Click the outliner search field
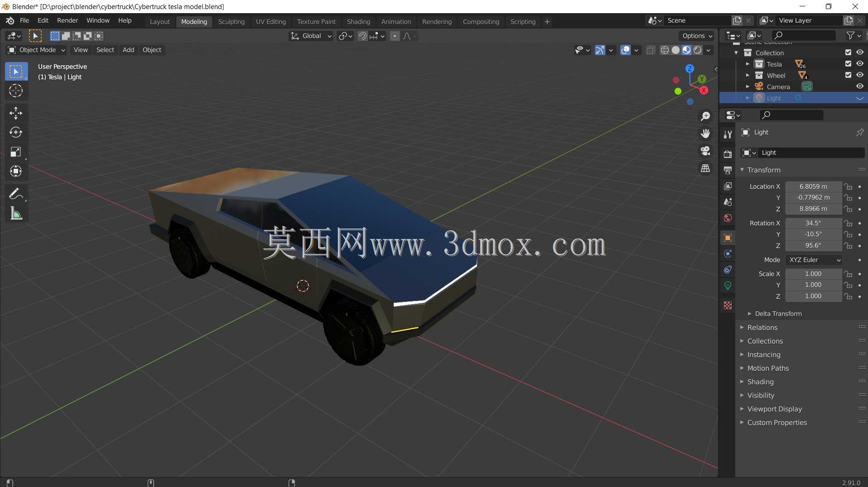The image size is (868, 487). [804, 35]
